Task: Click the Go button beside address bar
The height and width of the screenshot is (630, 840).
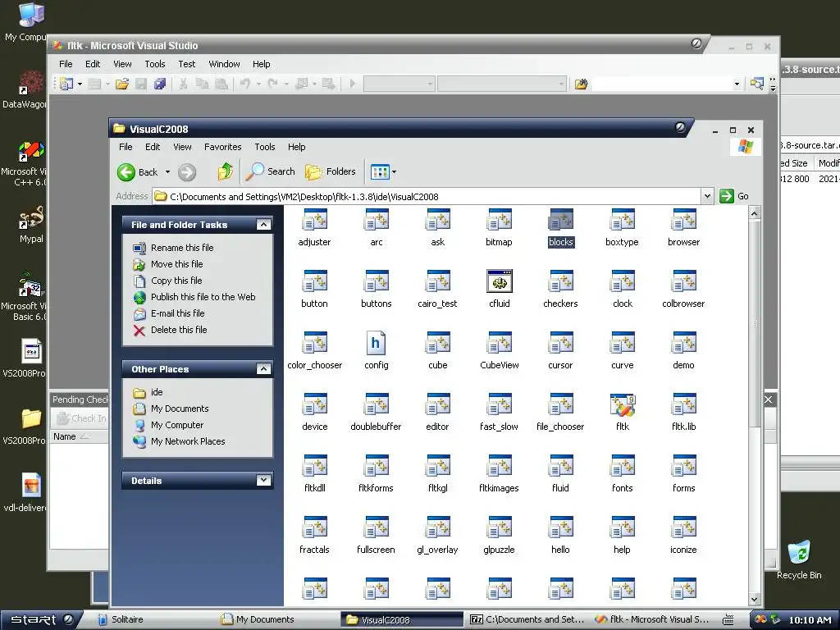Action: click(734, 196)
